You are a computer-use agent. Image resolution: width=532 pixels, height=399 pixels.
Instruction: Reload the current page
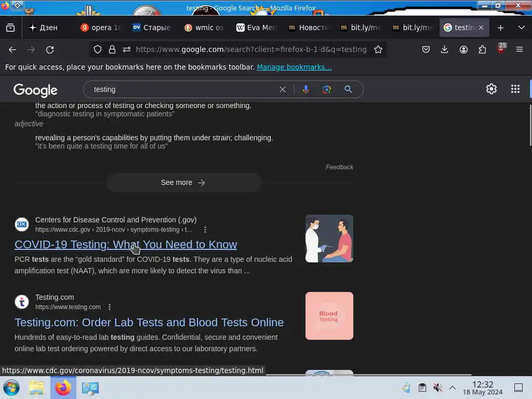(50, 50)
